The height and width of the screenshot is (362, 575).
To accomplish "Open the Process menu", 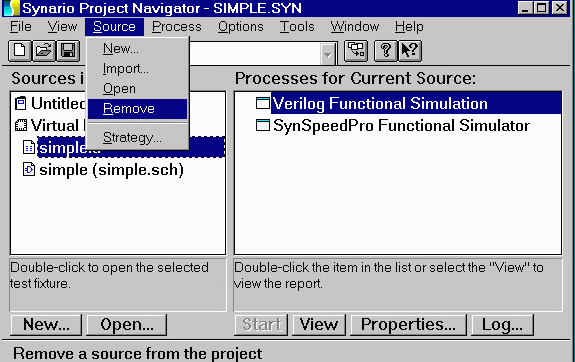I will pyautogui.click(x=177, y=27).
